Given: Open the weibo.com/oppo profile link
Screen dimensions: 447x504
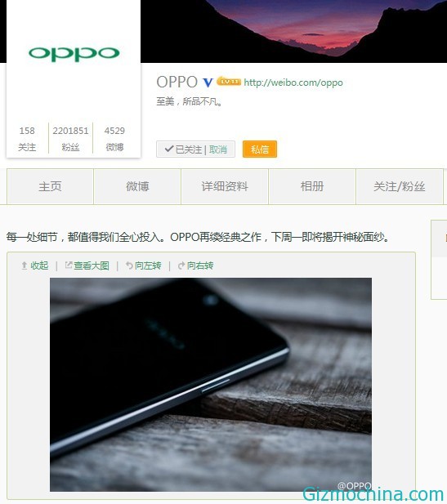Looking at the screenshot, I should 293,83.
